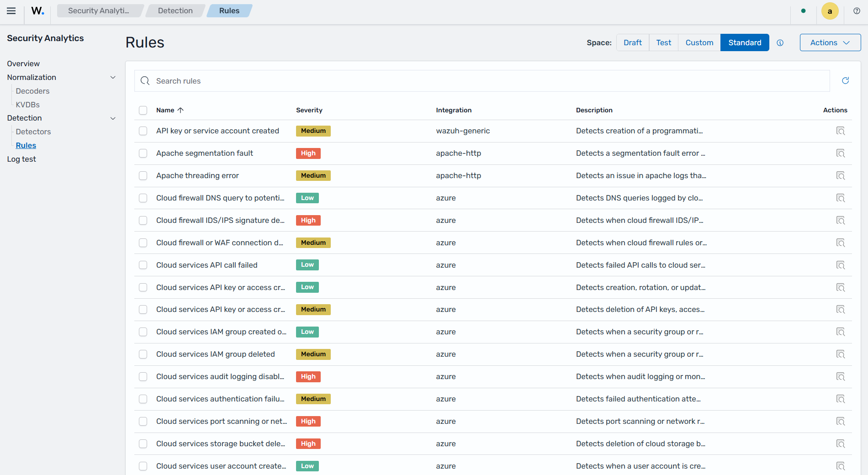Open the Space info icon
Screen dimensions: 868x475
tap(780, 43)
